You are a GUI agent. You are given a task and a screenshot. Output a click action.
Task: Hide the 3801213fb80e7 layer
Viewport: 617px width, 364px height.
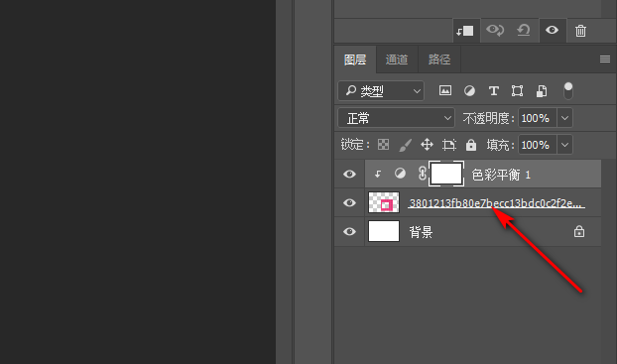click(x=349, y=202)
